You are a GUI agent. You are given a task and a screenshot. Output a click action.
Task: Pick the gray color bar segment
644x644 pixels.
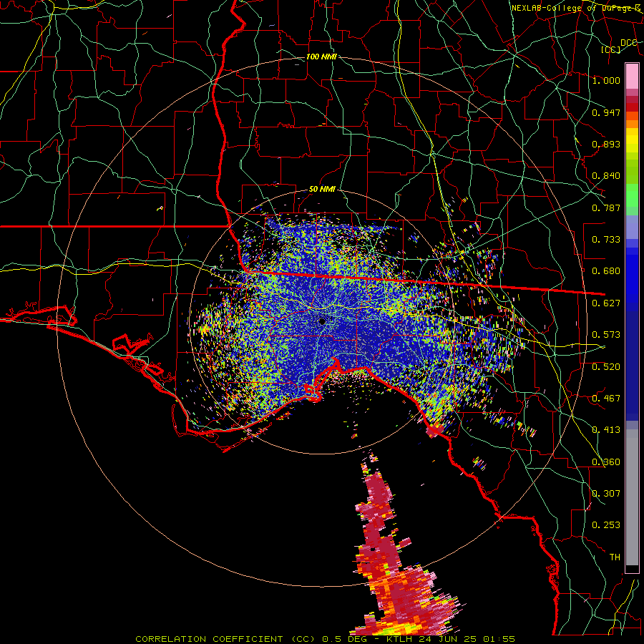(632, 497)
